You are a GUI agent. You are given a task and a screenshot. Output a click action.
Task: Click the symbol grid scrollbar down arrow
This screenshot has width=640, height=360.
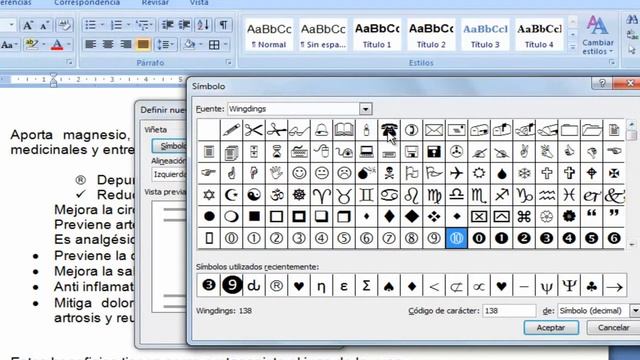point(632,244)
